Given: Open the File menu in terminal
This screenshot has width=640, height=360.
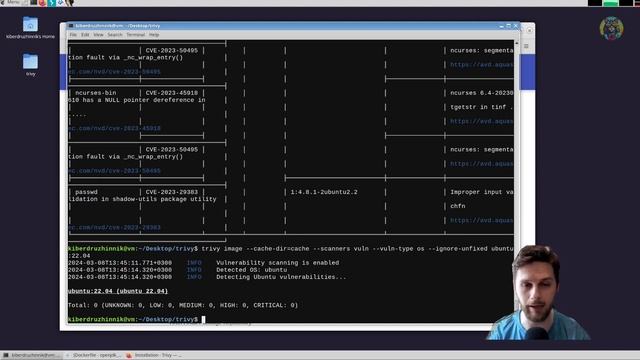Looking at the screenshot, I should [73, 35].
